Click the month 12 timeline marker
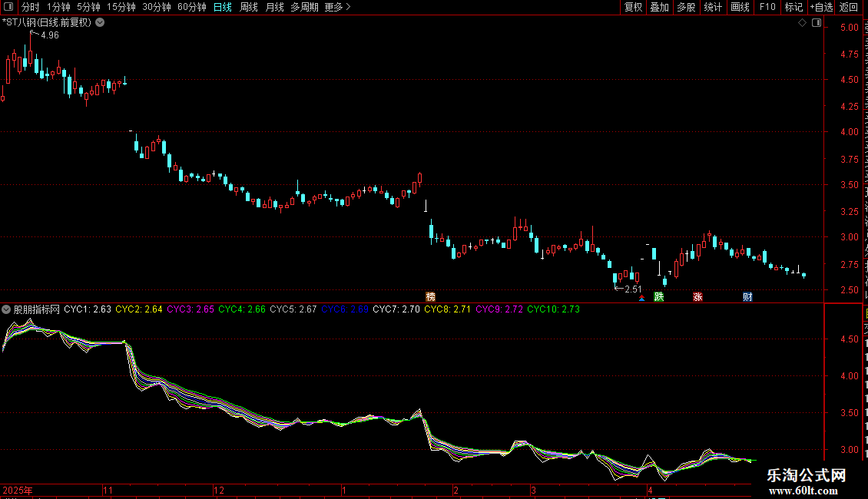 click(219, 490)
